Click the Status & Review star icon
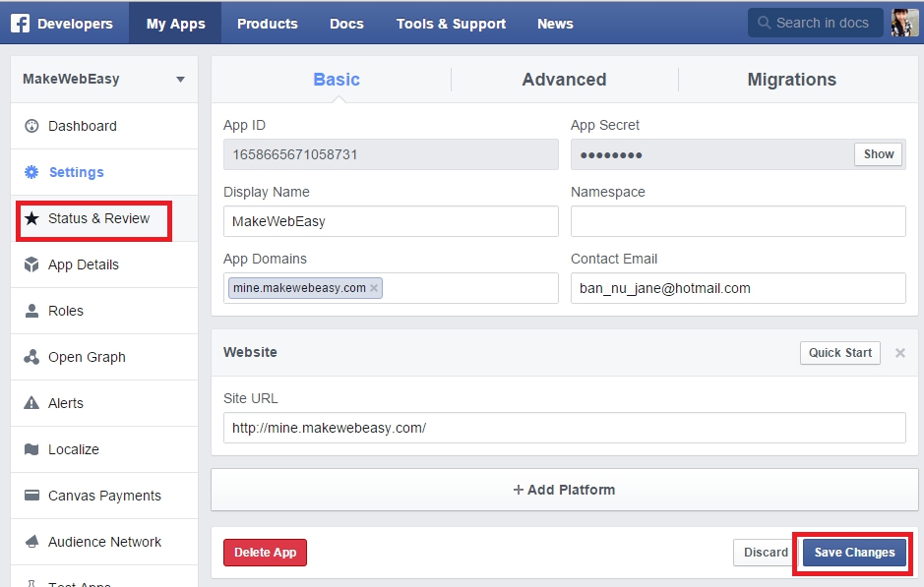This screenshot has width=924, height=587. click(31, 218)
